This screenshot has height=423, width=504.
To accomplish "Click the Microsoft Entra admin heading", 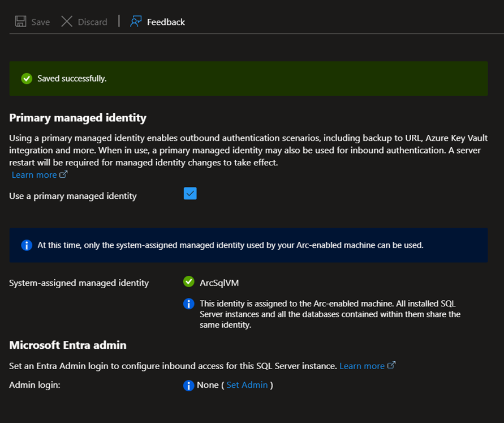I will point(68,345).
